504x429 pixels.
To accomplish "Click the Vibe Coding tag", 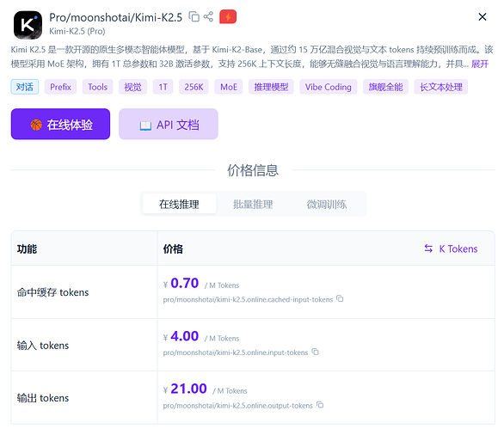I will (x=329, y=87).
